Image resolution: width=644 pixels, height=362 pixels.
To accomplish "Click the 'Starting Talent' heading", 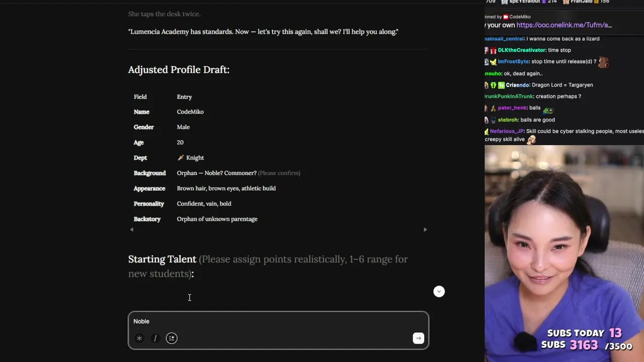I will tap(162, 259).
